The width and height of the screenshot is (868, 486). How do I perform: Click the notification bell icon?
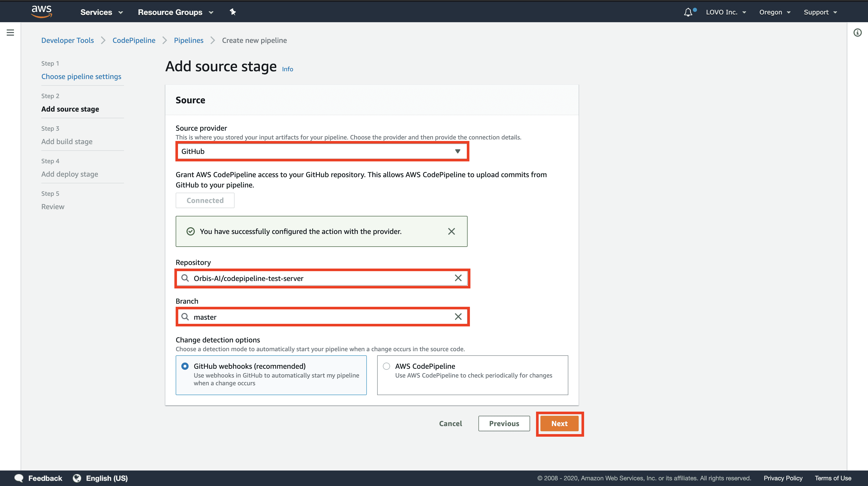click(x=688, y=12)
